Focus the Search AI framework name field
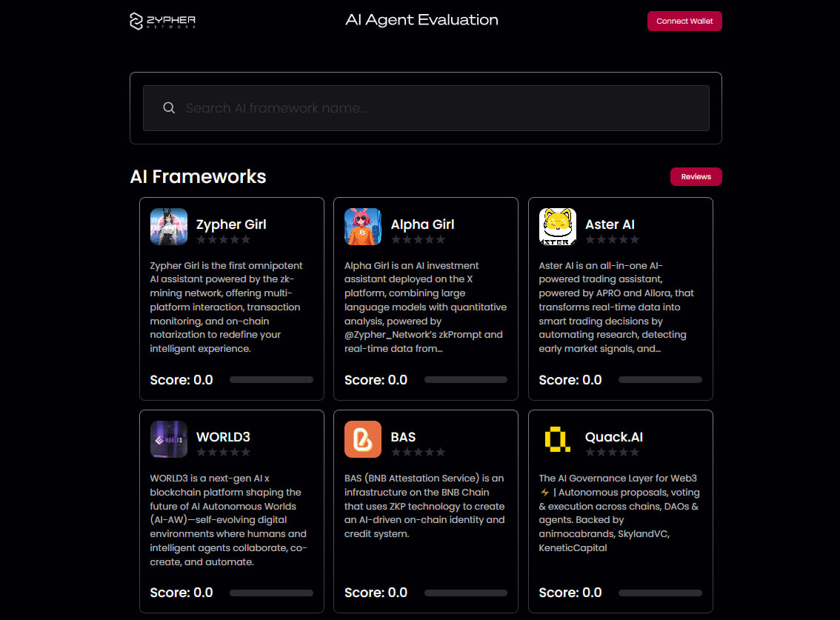This screenshot has height=620, width=840. coord(426,108)
